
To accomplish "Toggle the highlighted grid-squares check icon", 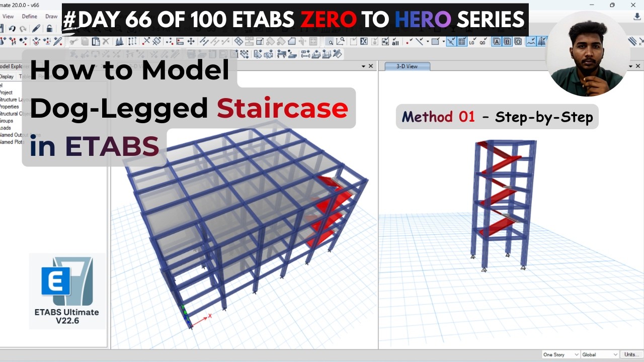I will 461,41.
